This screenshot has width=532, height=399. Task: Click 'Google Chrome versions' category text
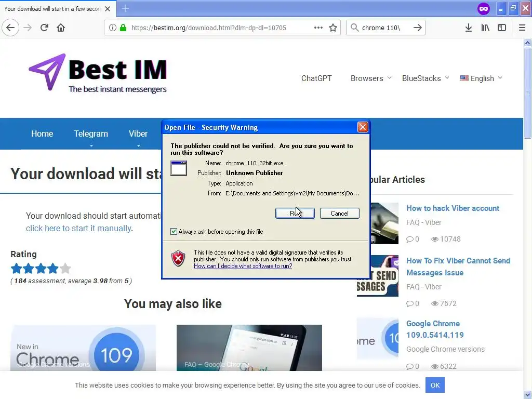[445, 349]
